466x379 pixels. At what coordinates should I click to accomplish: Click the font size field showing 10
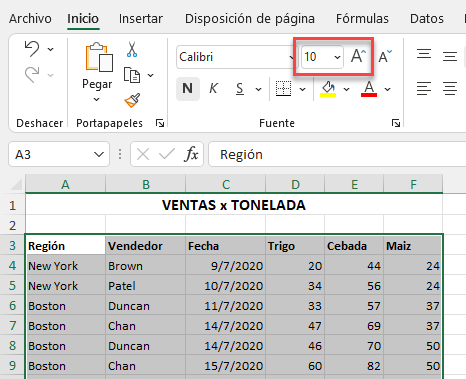coord(316,57)
